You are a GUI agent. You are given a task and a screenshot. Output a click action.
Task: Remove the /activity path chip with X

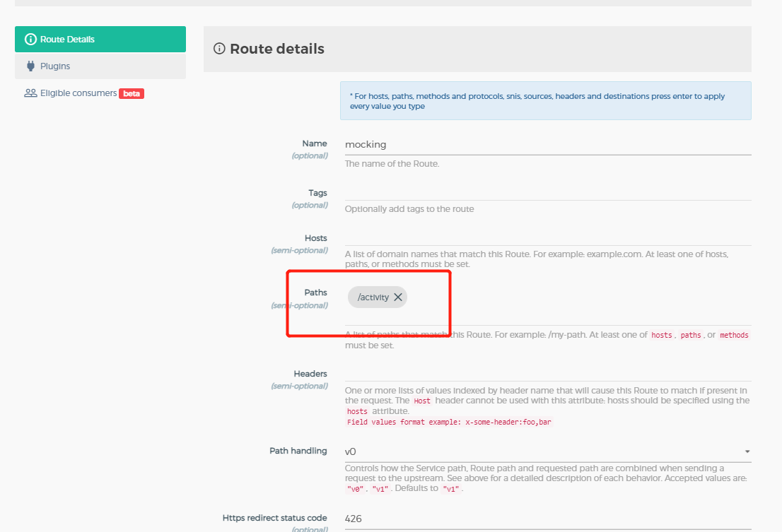(x=398, y=297)
